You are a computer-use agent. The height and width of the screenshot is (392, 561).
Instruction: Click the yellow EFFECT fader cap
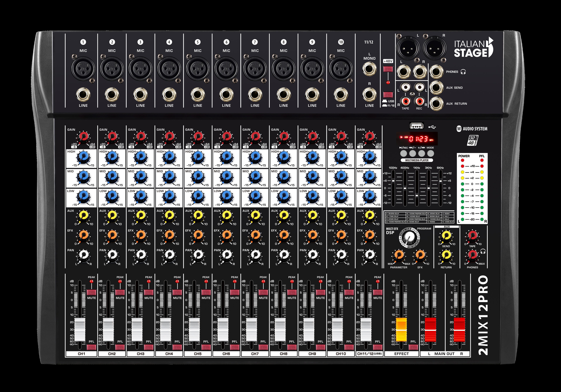401,330
